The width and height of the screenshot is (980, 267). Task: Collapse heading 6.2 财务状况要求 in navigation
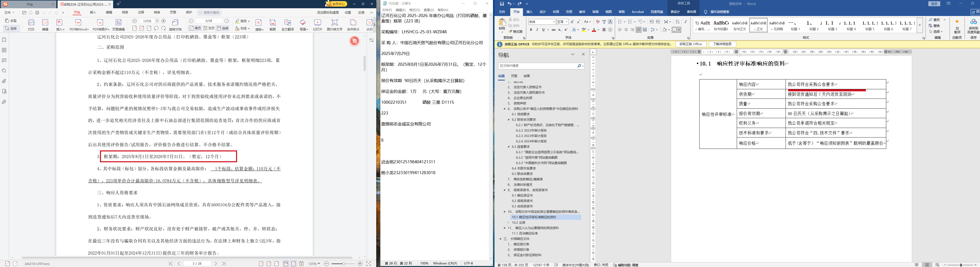[509, 120]
